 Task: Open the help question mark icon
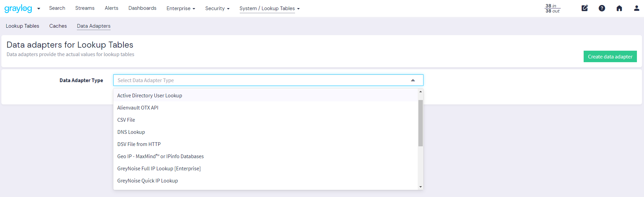click(x=602, y=8)
